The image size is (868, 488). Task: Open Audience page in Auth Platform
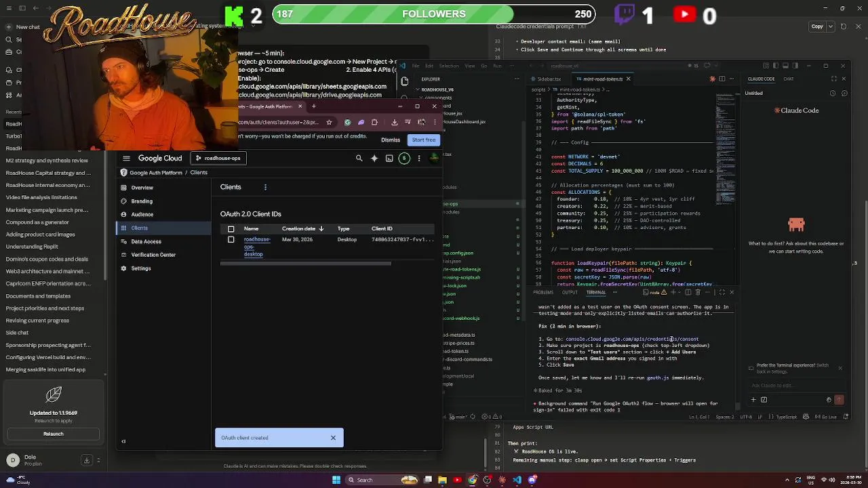click(164, 214)
